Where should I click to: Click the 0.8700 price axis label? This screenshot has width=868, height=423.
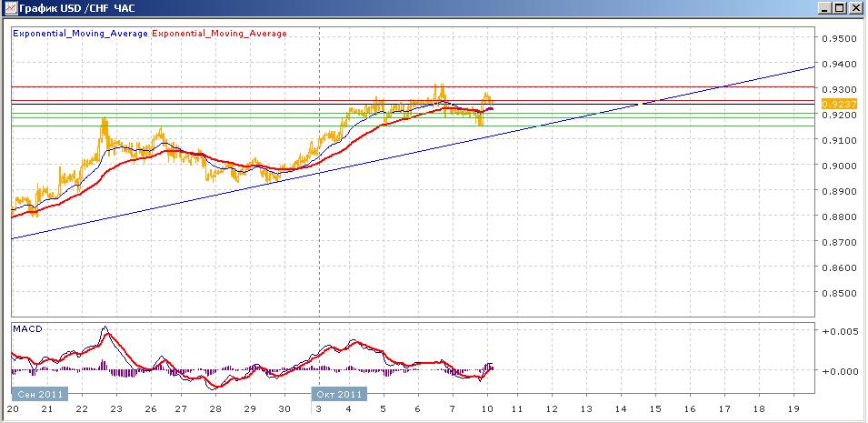tap(839, 242)
